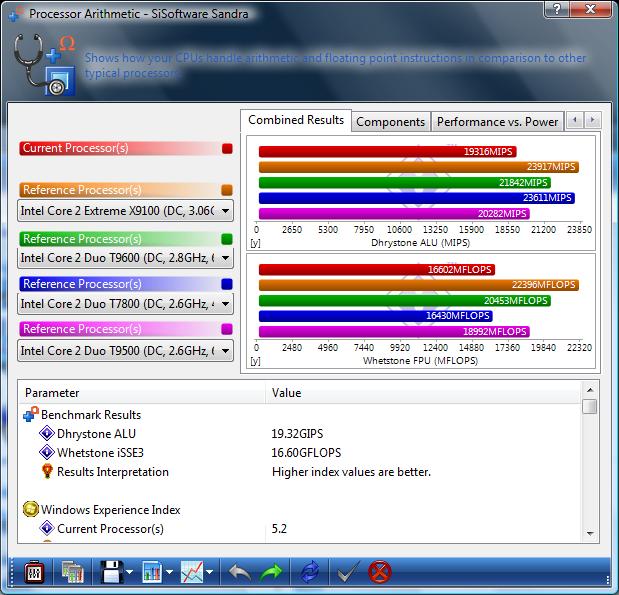Click the green forward arrow icon
Image resolution: width=619 pixels, height=595 pixels.
pyautogui.click(x=271, y=572)
